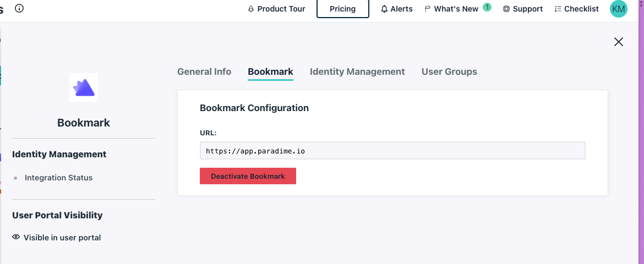Toggle the Visible in user portal eye icon

point(16,237)
